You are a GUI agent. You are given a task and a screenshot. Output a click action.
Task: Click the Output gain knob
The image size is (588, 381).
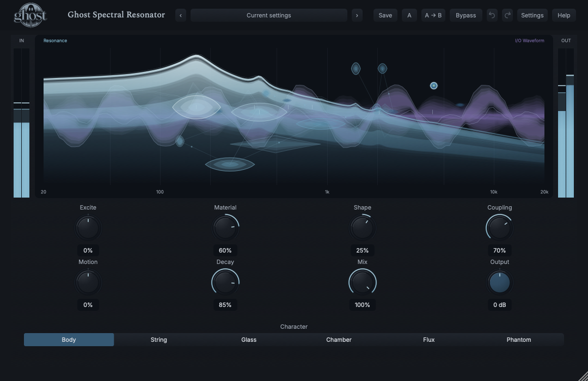499,282
